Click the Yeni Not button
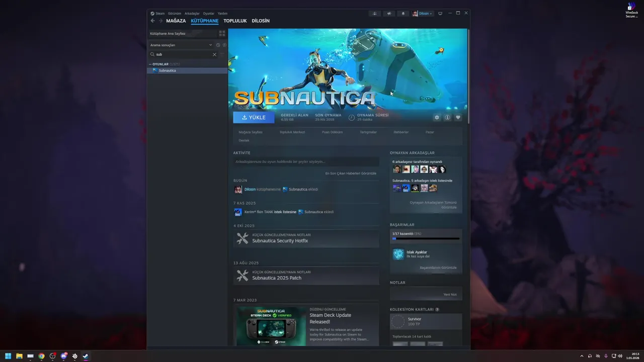Viewport: 644px width, 362px height. point(450,294)
